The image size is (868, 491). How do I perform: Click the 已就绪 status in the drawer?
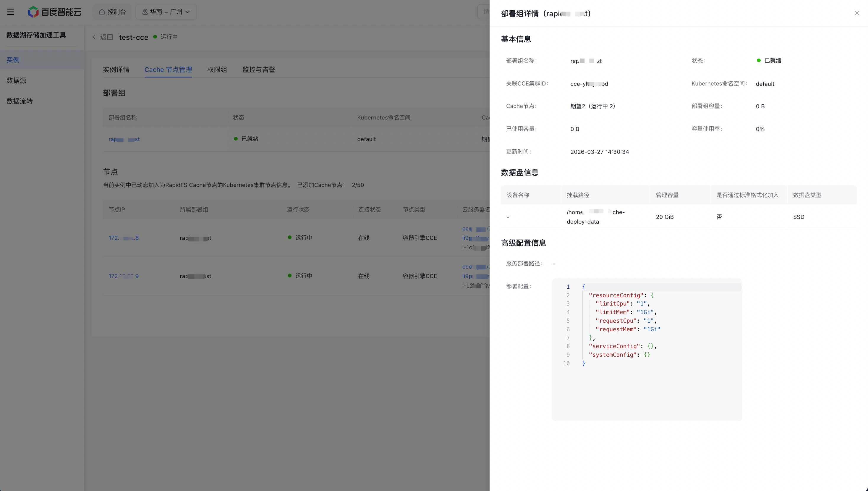[769, 61]
